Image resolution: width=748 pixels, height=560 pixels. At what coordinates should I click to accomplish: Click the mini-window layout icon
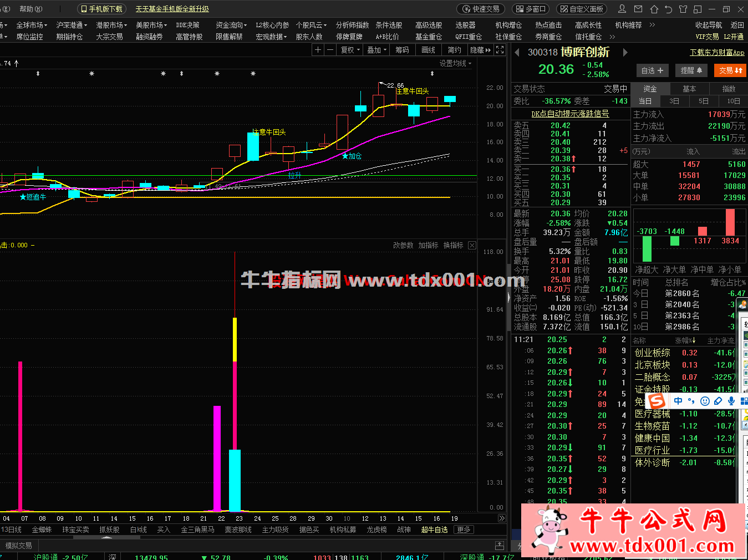coord(698,9)
